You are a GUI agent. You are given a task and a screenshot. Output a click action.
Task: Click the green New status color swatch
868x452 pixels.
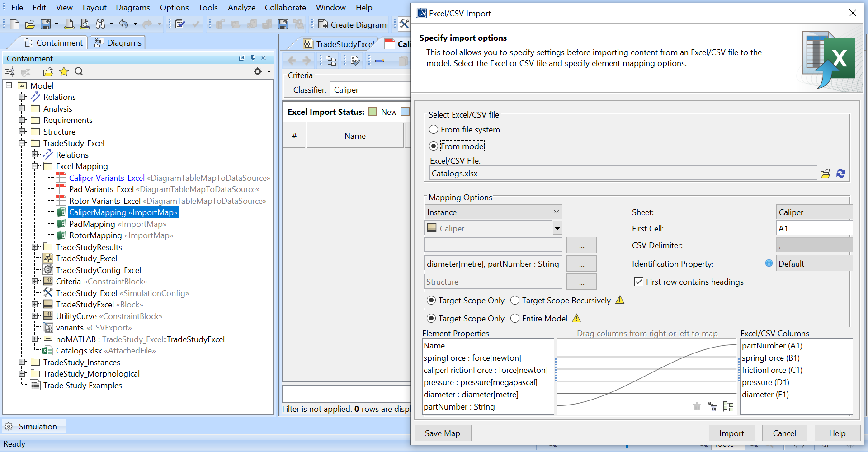tap(373, 112)
